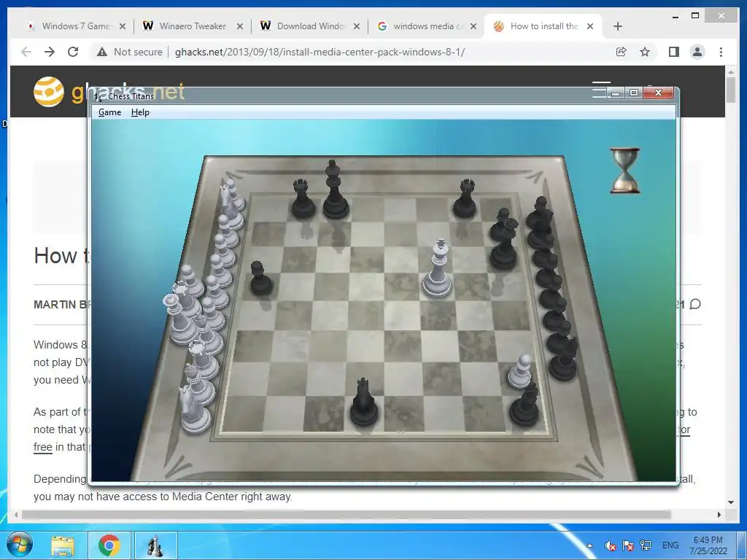
Task: Select the black rook beside the black king
Action: point(303,199)
